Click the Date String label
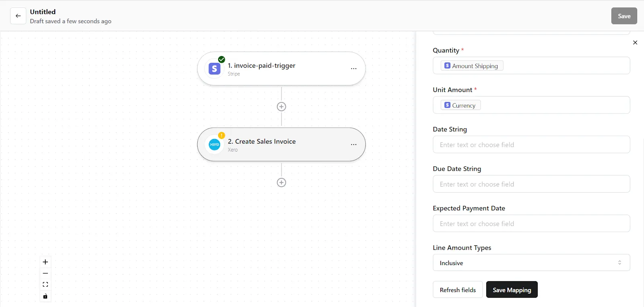Screen dimensions: 644x307 pyautogui.click(x=450, y=129)
